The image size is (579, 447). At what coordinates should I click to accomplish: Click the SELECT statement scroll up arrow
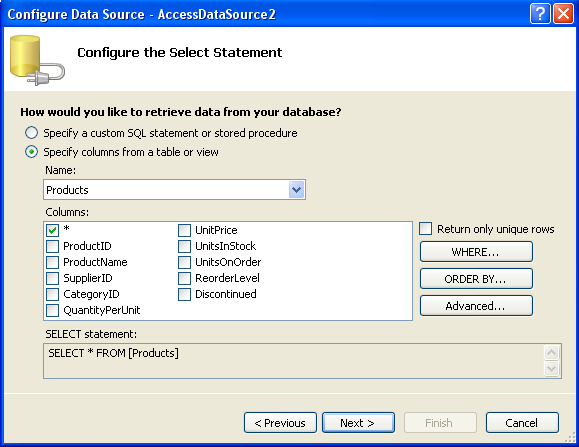pos(552,353)
